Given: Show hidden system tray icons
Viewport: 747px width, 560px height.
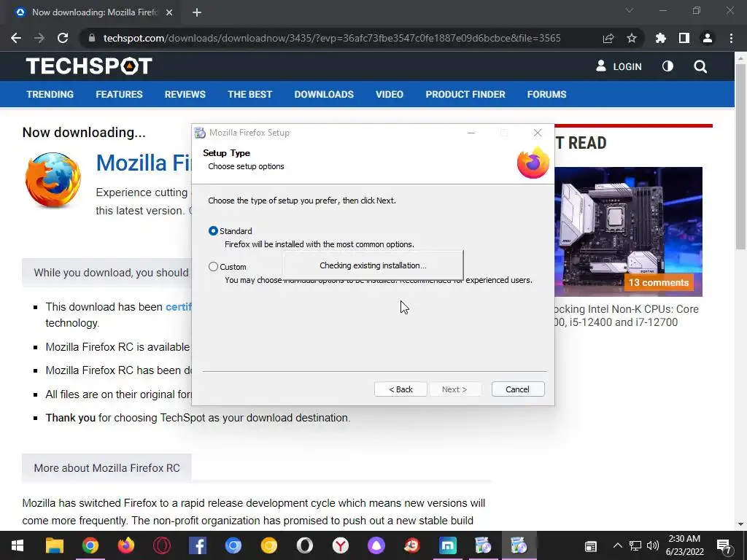Looking at the screenshot, I should pyautogui.click(x=617, y=545).
